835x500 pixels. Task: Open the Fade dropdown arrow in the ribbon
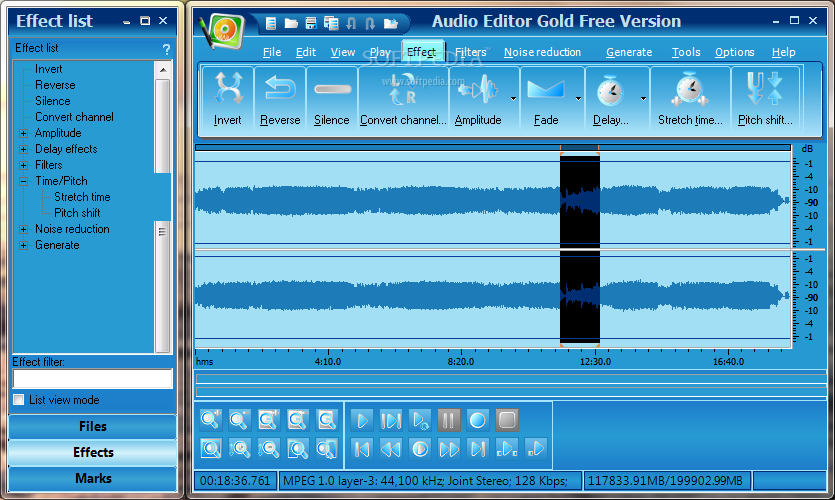tap(578, 99)
